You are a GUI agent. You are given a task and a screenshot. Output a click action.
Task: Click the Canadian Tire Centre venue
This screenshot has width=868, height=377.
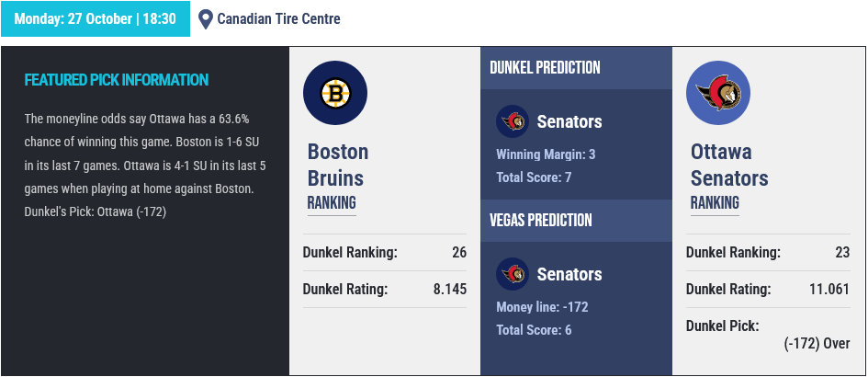click(x=278, y=19)
